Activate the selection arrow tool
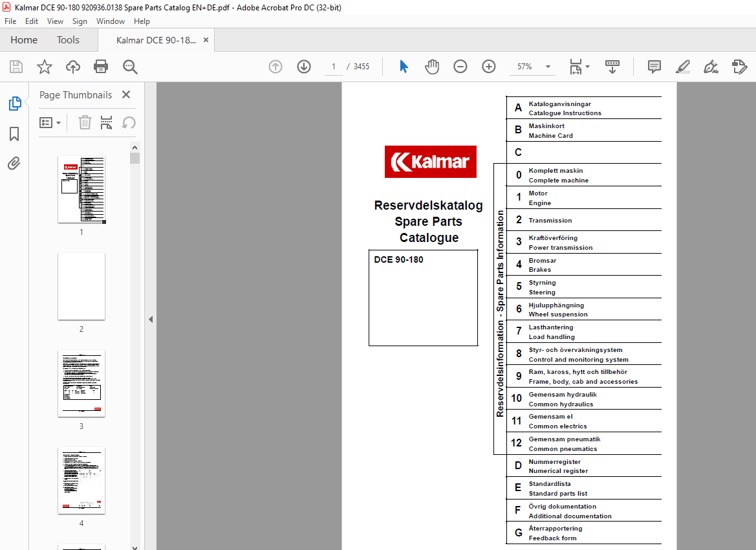Viewport: 756px width, 550px height. pyautogui.click(x=404, y=67)
